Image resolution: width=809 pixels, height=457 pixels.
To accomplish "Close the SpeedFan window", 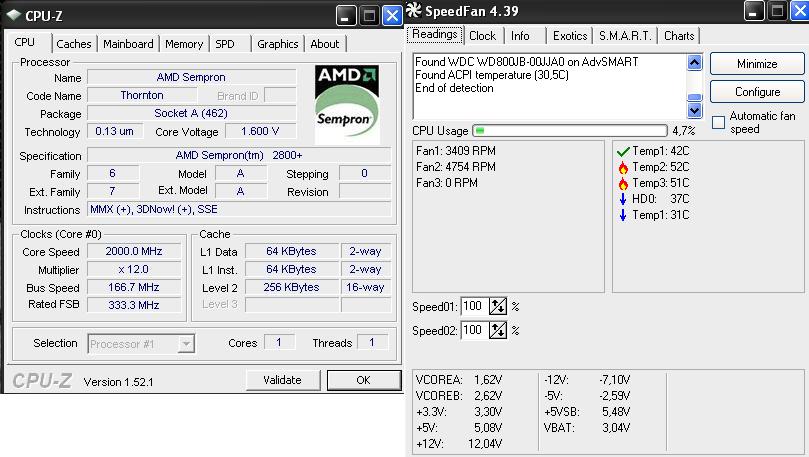I will 800,10.
